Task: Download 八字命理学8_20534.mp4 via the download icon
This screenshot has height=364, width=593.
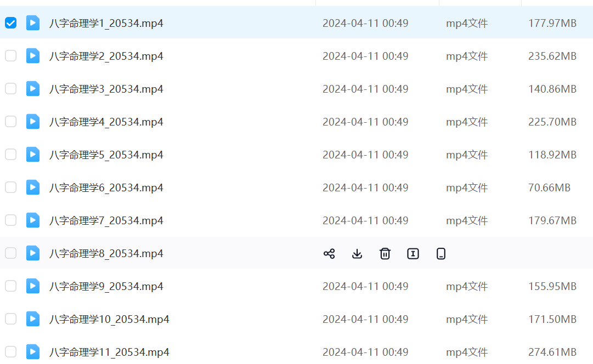Action: [357, 253]
